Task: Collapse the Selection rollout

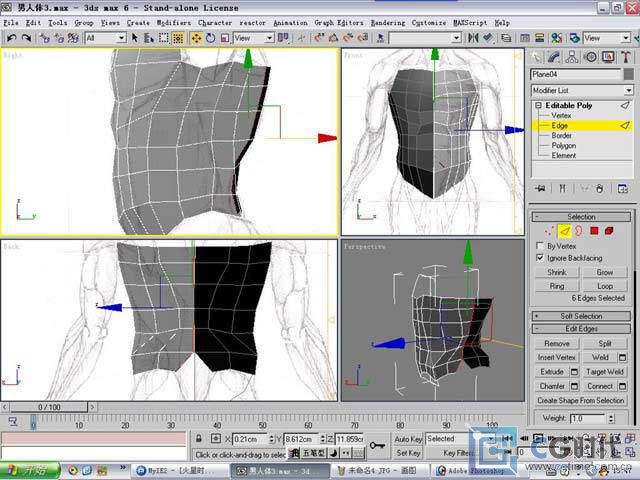Action: [x=581, y=217]
